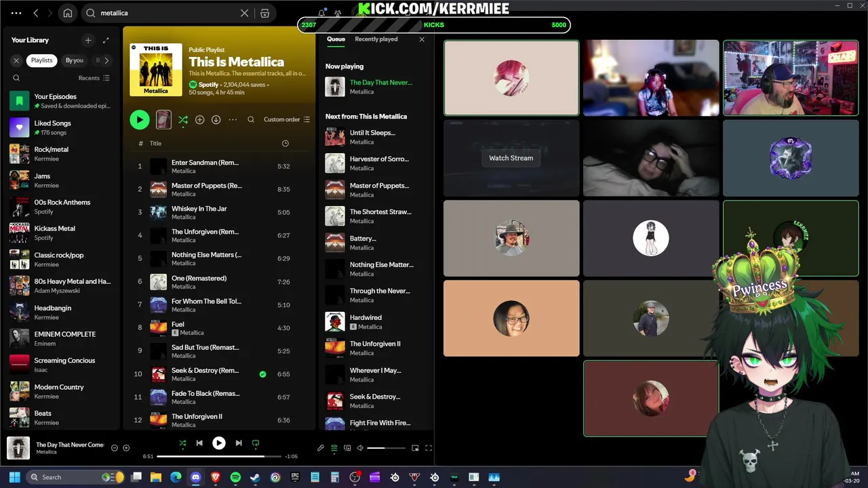This screenshot has width=868, height=488.
Task: Skip to previous track
Action: click(x=199, y=443)
